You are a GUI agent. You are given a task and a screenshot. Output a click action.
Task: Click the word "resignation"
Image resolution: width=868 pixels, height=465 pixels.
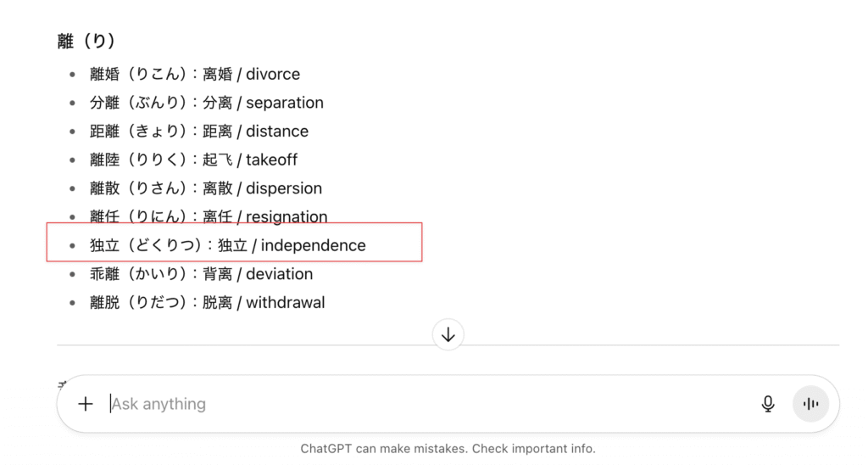point(287,217)
